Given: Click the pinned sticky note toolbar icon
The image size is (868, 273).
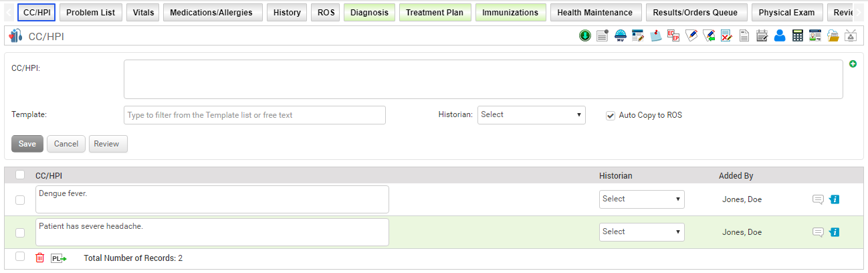Looking at the screenshot, I should point(656,36).
